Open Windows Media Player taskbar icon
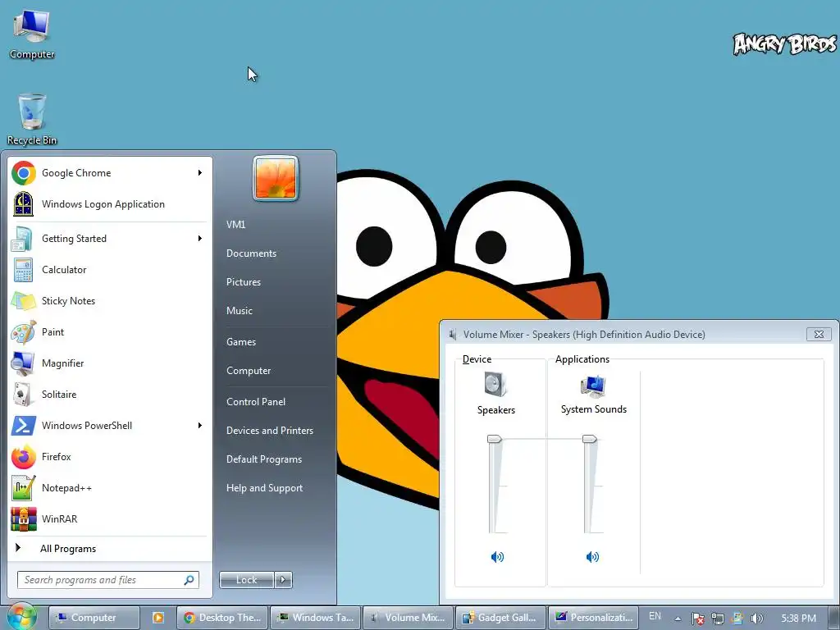This screenshot has height=630, width=840. pos(158,618)
